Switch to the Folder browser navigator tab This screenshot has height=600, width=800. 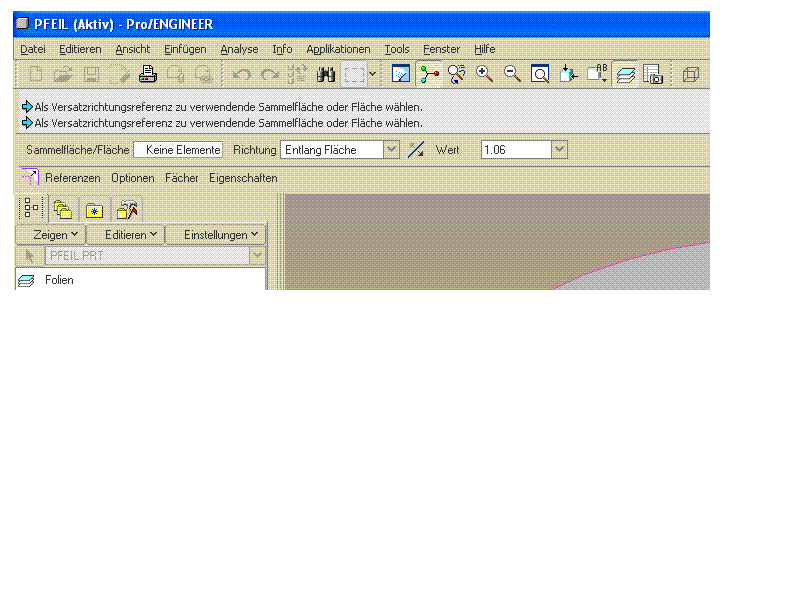[63, 209]
